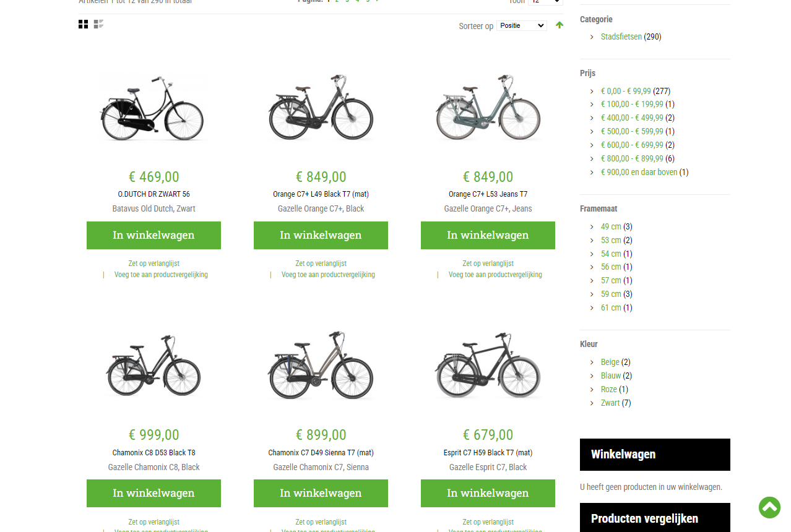Filter price € 400,00 - € 499,99
This screenshot has height=532, width=791.
coord(632,118)
